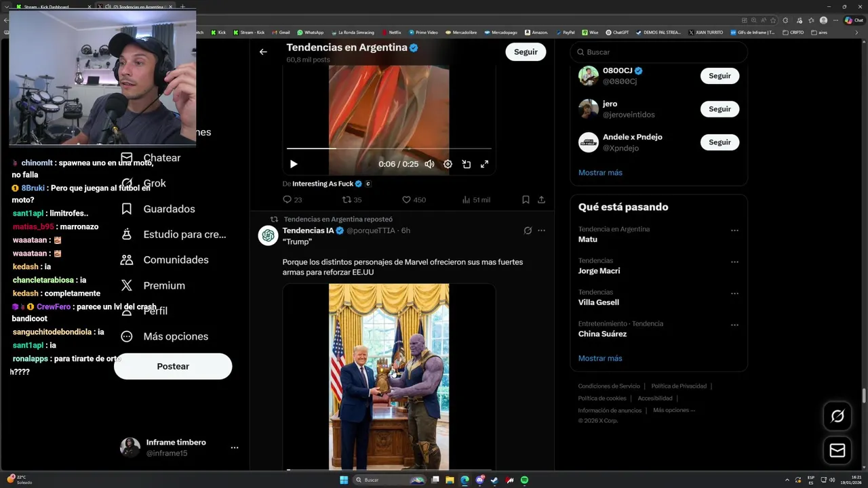Image resolution: width=868 pixels, height=488 pixels.
Task: Open Interesting As Fuck source link
Action: click(x=323, y=184)
